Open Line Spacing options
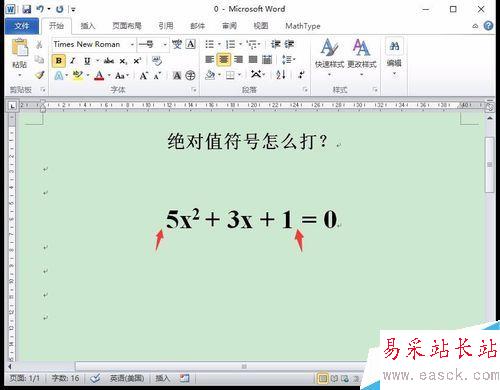 288,60
